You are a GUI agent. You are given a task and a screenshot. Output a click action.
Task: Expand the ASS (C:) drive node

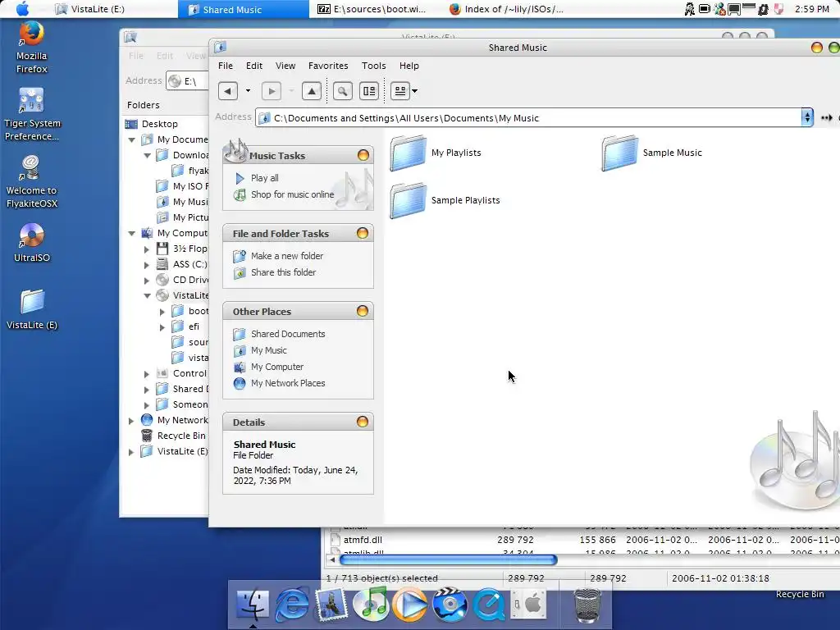click(x=146, y=265)
